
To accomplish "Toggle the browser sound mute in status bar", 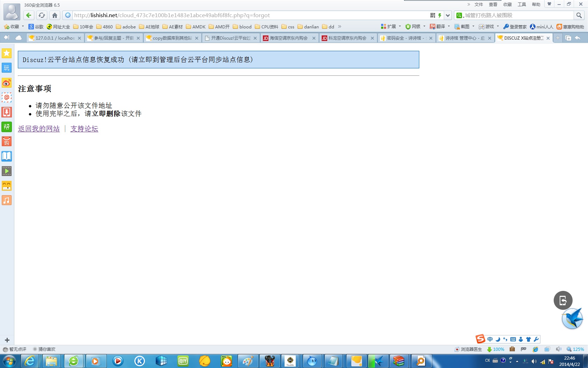I will (x=559, y=349).
